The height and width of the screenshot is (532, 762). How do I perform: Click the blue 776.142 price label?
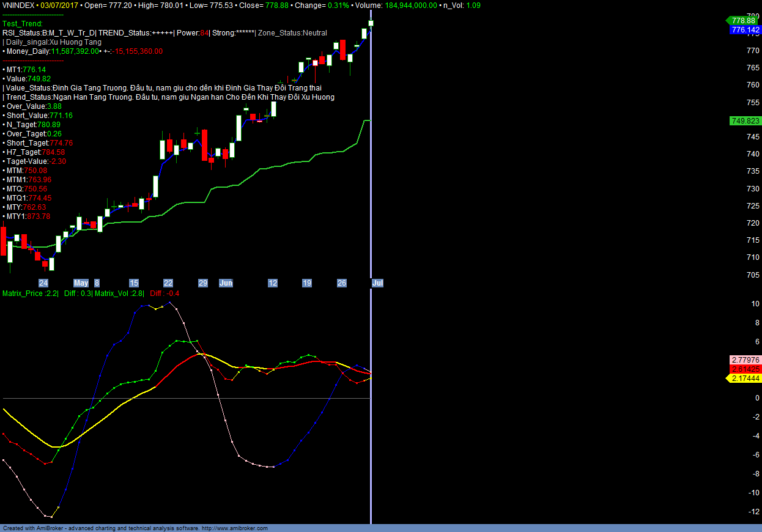(x=745, y=29)
